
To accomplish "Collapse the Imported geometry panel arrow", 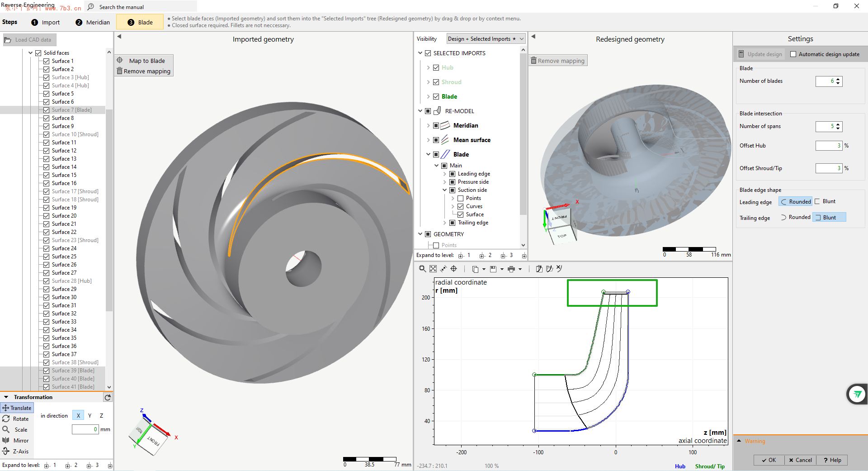I will tap(119, 37).
